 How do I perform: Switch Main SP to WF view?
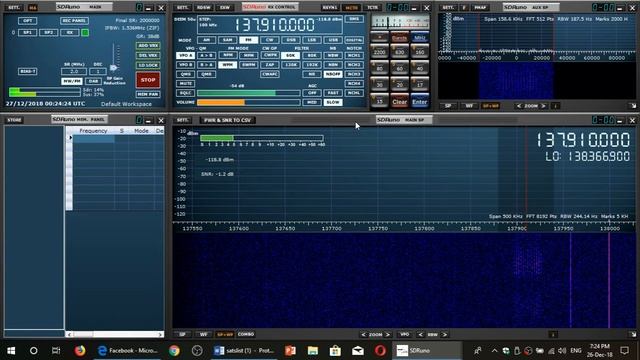coord(203,334)
